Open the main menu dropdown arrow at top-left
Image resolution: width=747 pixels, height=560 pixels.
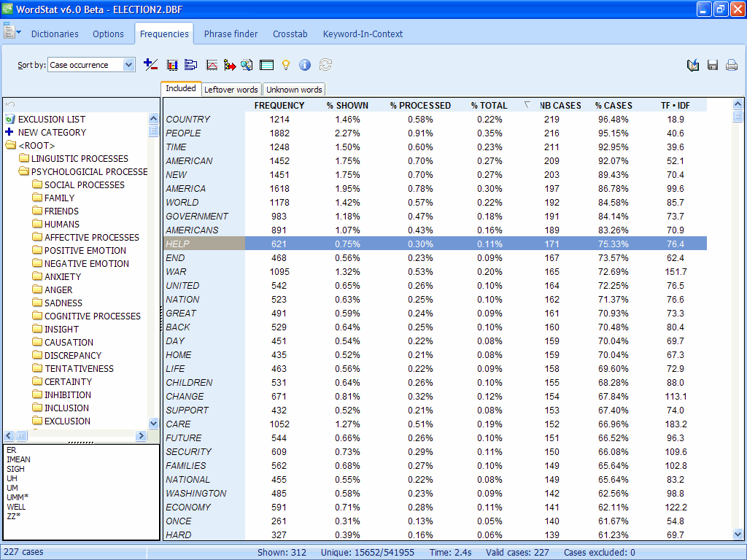(18, 33)
